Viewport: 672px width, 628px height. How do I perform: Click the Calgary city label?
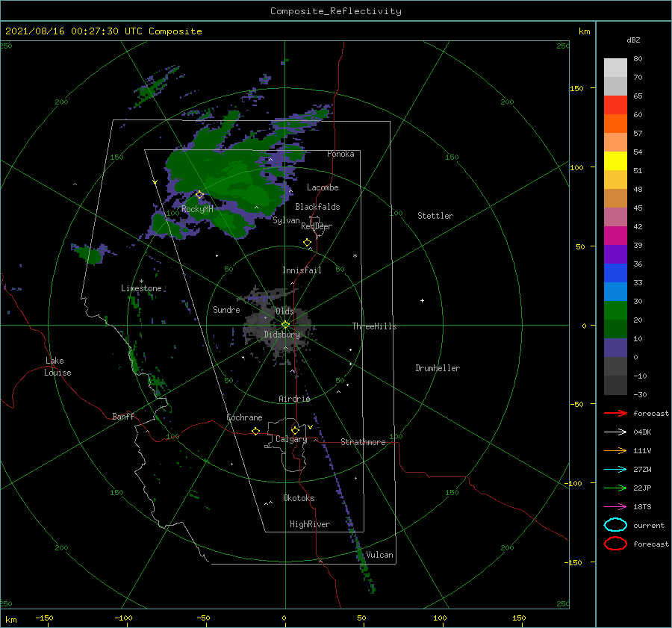click(x=291, y=439)
